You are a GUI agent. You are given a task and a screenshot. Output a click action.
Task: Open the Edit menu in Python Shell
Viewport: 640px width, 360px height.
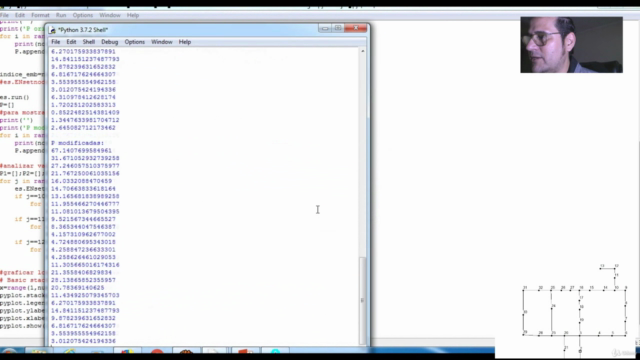click(x=71, y=42)
